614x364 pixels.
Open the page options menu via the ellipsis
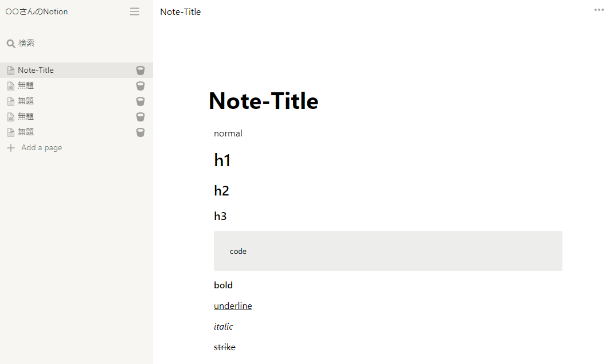pyautogui.click(x=599, y=10)
